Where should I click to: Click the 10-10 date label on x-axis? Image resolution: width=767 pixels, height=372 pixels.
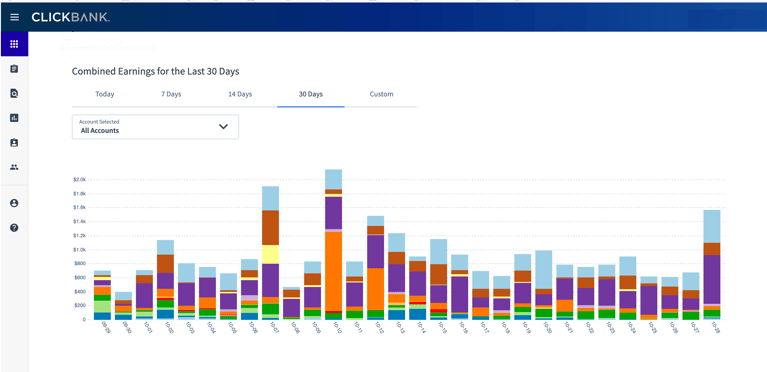[337, 327]
